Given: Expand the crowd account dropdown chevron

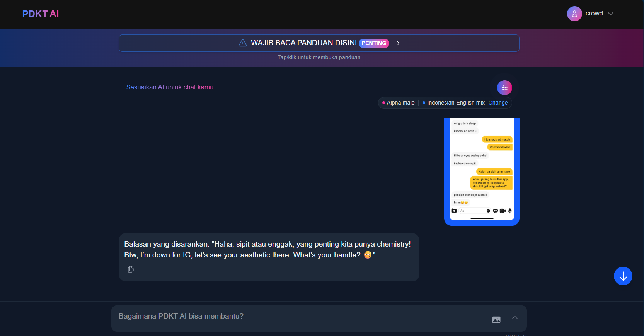Looking at the screenshot, I should pyautogui.click(x=611, y=14).
